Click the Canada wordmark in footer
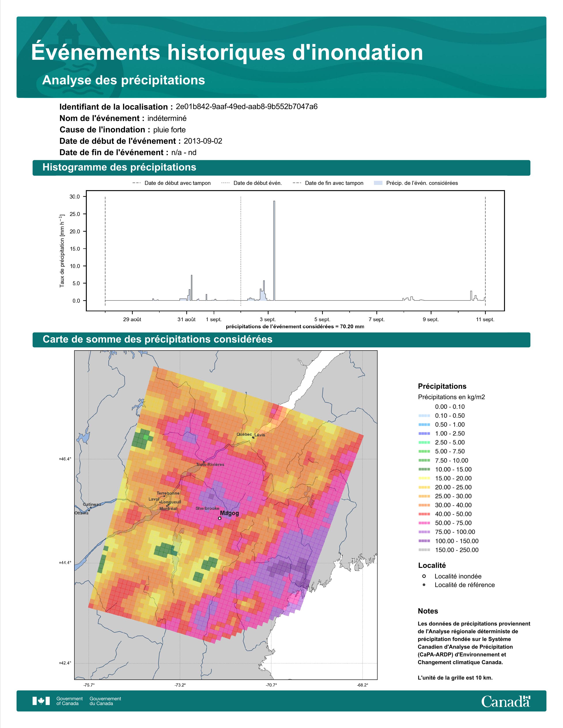The width and height of the screenshot is (563, 728). [506, 701]
